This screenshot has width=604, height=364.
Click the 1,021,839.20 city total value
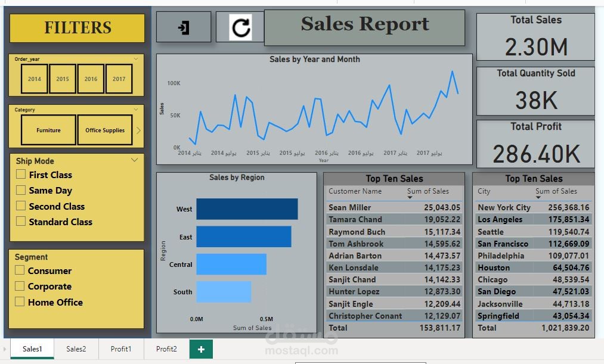[x=565, y=328]
